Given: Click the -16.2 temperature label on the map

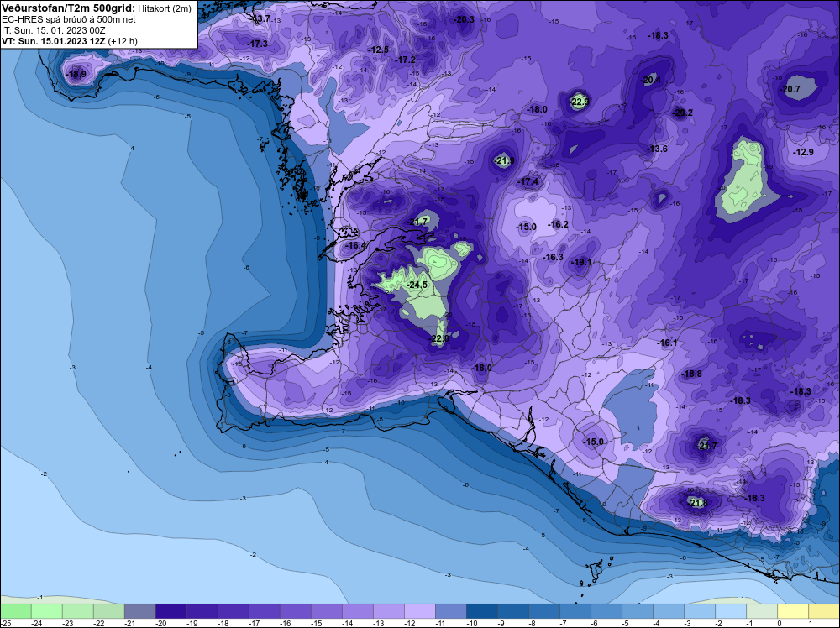Looking at the screenshot, I should 559,224.
